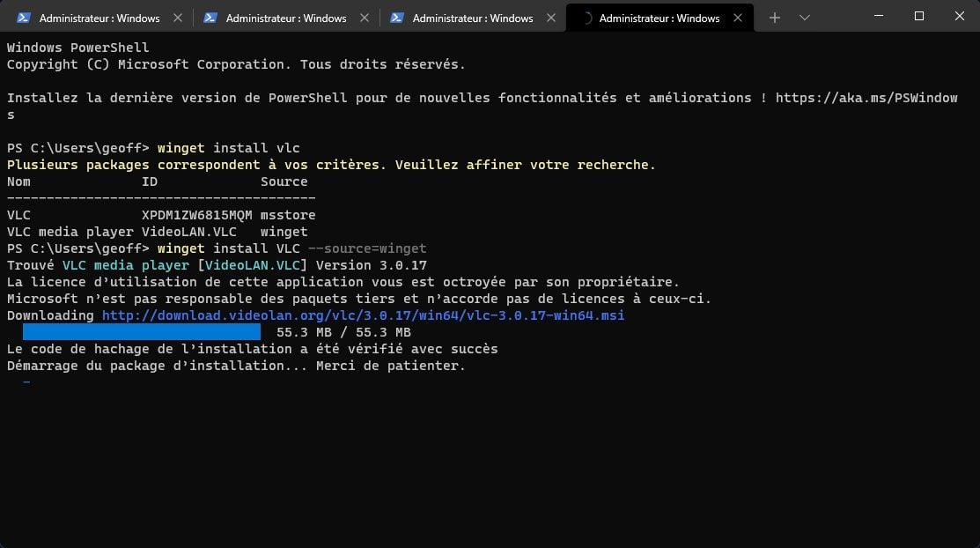Open the https://aka.ms/PSWindows link
Viewport: 980px width, 548px height.
(x=866, y=98)
